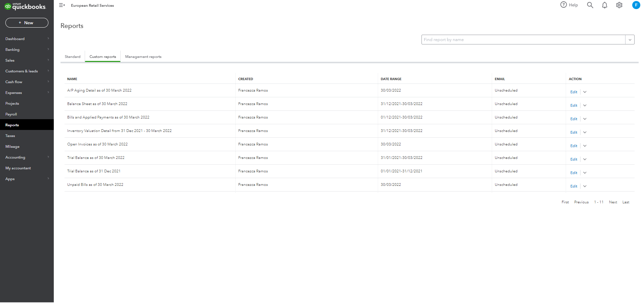This screenshot has height=303, width=644.
Task: Go to Previous page of reports
Action: click(x=581, y=202)
